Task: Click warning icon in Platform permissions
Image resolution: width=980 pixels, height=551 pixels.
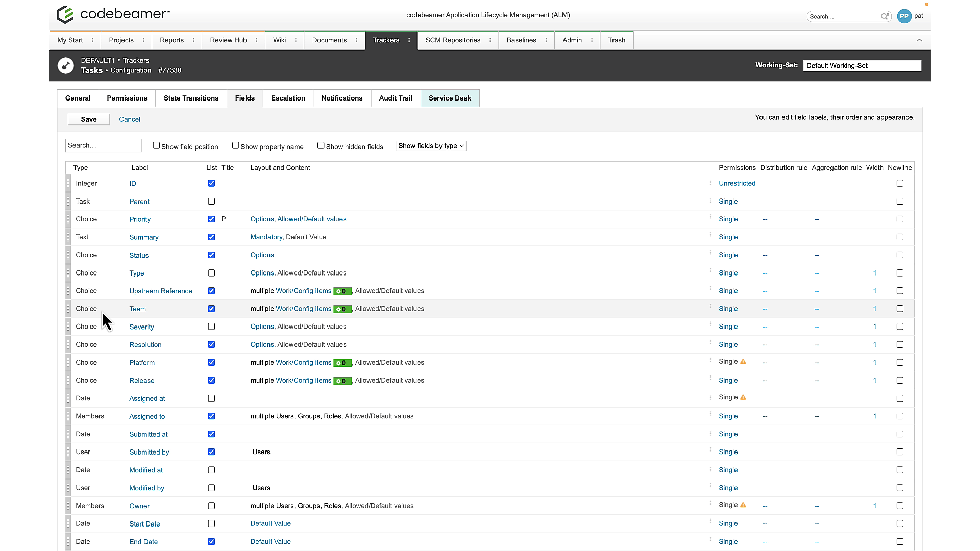Action: (743, 362)
